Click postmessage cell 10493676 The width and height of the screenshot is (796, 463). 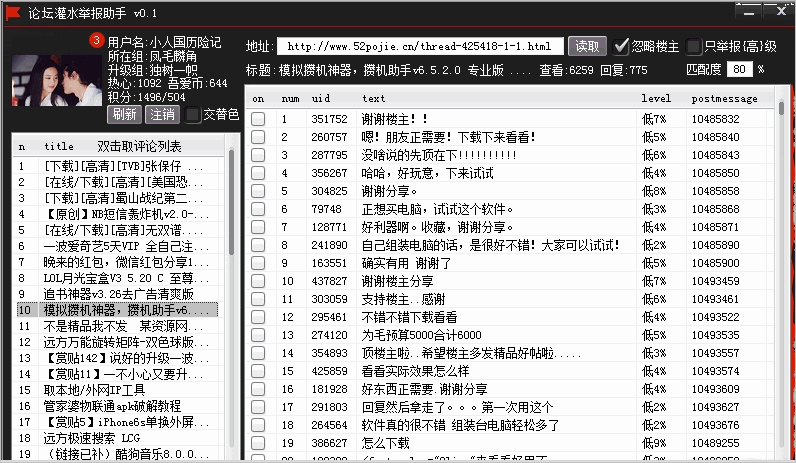pyautogui.click(x=715, y=425)
